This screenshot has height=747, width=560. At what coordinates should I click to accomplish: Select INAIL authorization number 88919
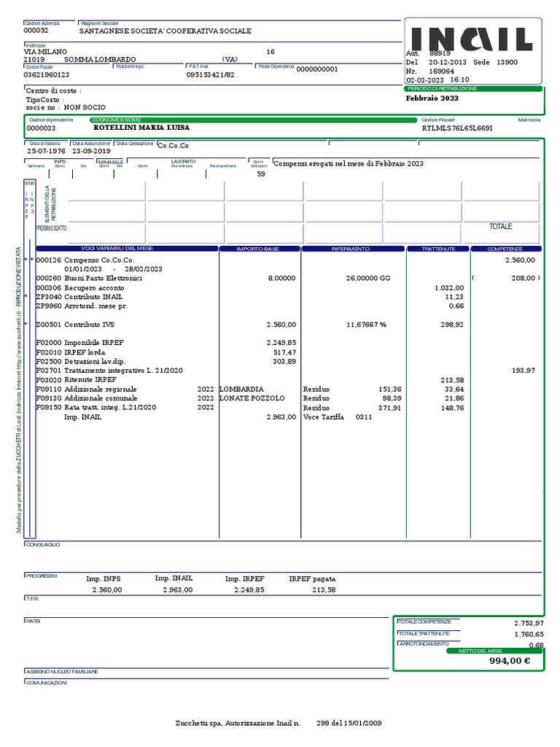[440, 53]
